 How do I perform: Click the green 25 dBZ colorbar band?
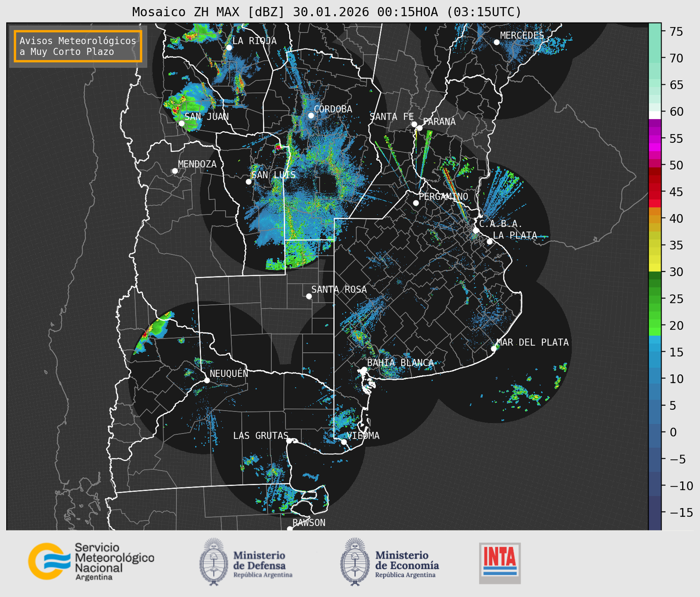(x=654, y=299)
